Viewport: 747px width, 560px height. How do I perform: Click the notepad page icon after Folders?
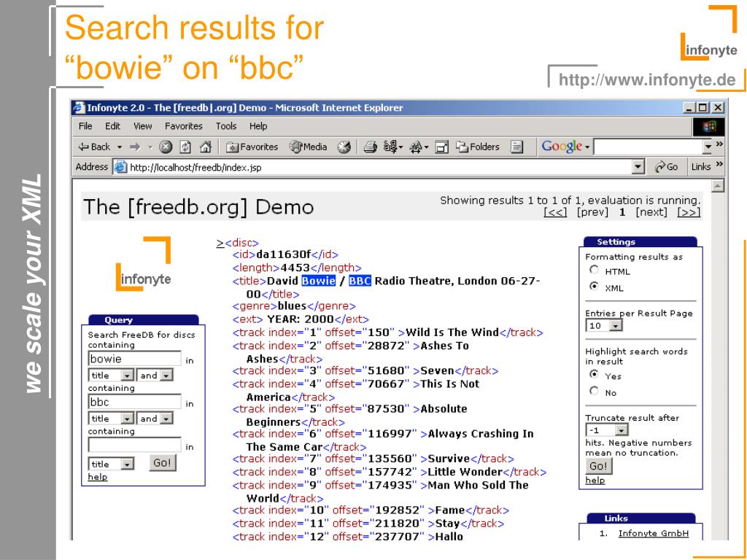516,147
